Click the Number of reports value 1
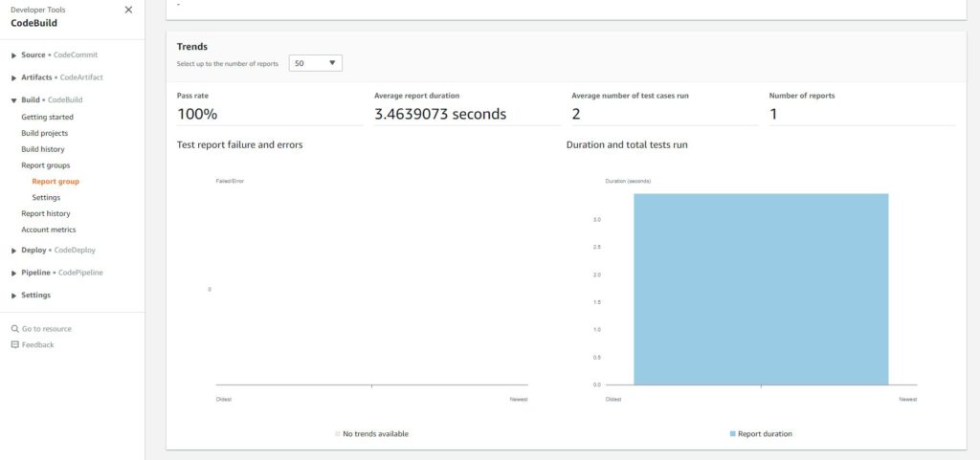 point(773,114)
